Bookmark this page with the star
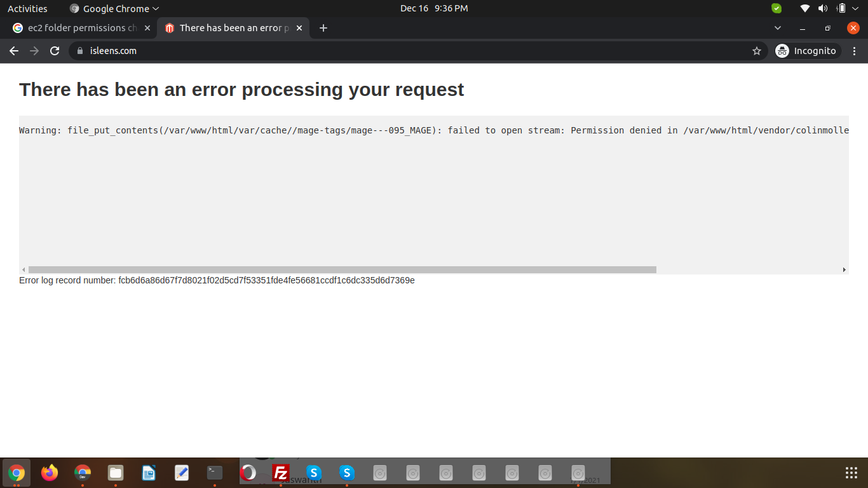868x488 pixels. [756, 51]
